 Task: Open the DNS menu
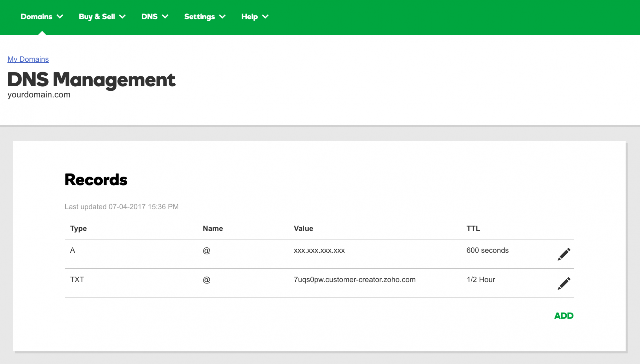(149, 17)
